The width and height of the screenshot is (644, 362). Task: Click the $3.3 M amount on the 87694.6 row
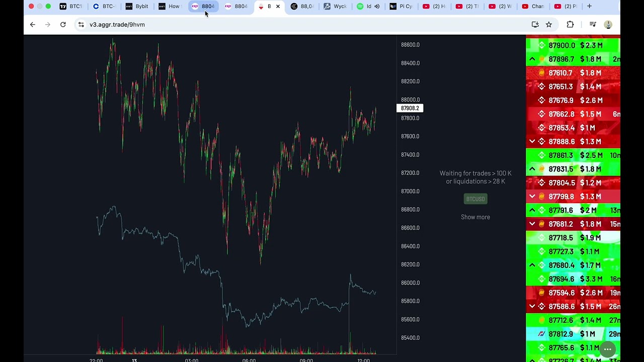pyautogui.click(x=591, y=279)
